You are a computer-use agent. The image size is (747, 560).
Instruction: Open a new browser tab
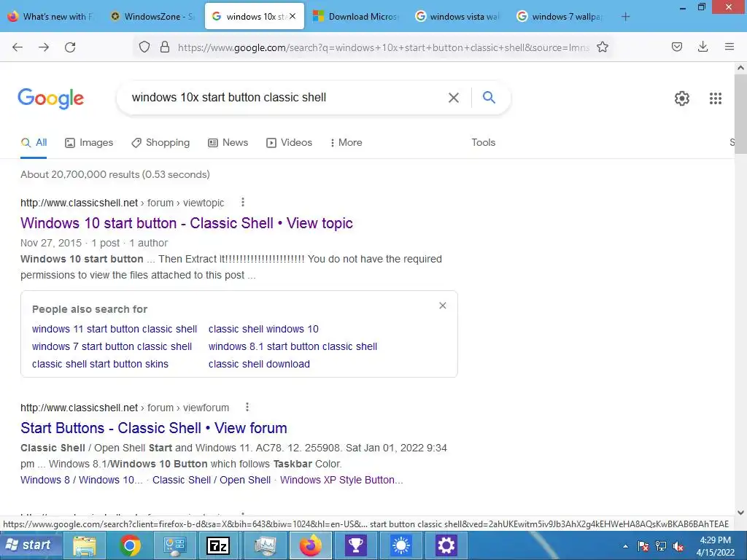[625, 17]
